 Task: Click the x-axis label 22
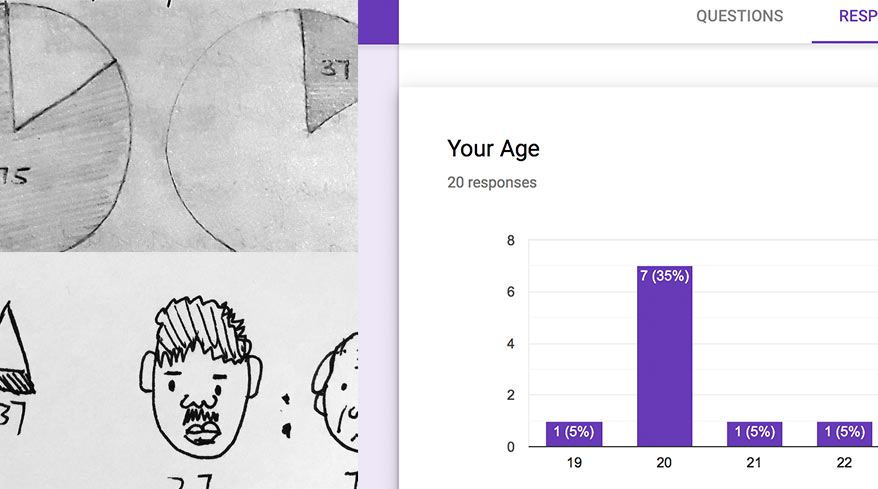coord(844,463)
